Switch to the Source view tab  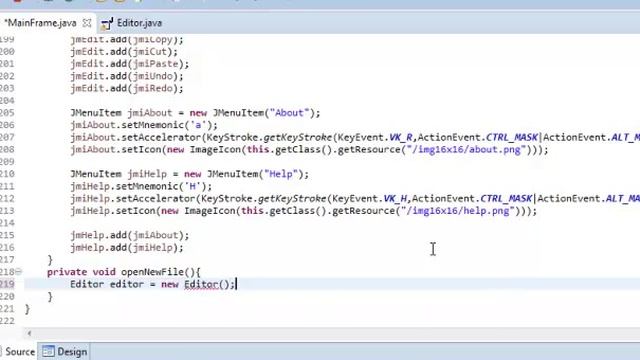click(x=20, y=351)
